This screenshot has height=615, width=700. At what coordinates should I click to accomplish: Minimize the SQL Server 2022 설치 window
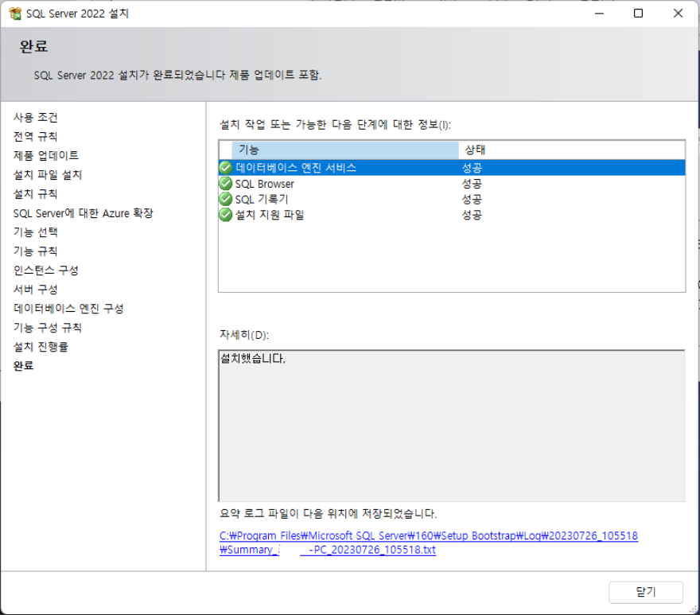pos(599,14)
